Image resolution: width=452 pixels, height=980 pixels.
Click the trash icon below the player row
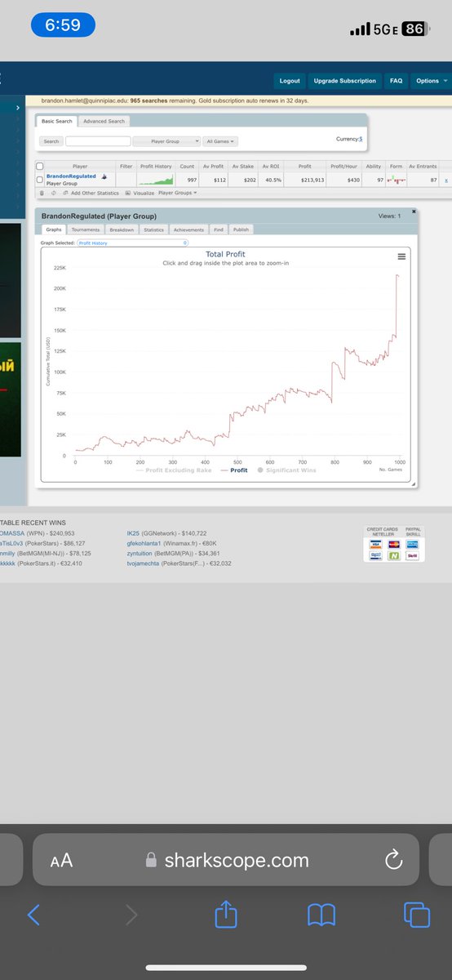point(42,194)
